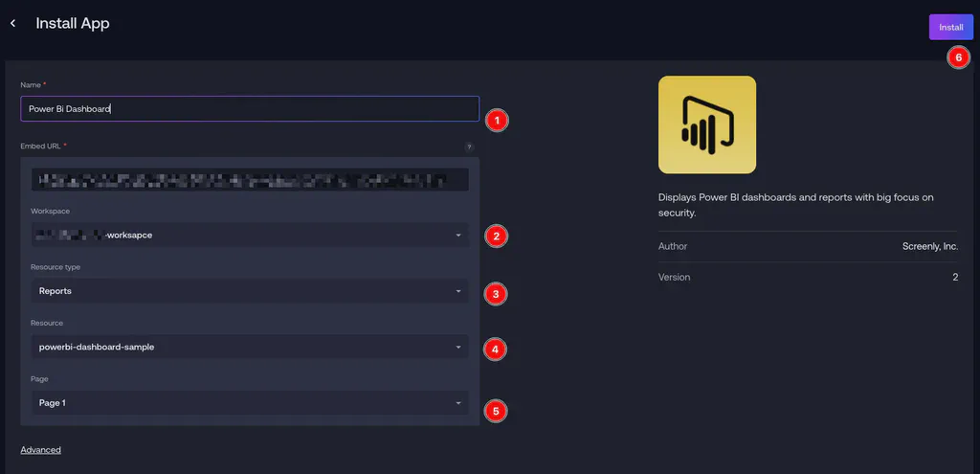Open the Page dropdown showing Page 1
Screen dimensions: 980x474
250,403
